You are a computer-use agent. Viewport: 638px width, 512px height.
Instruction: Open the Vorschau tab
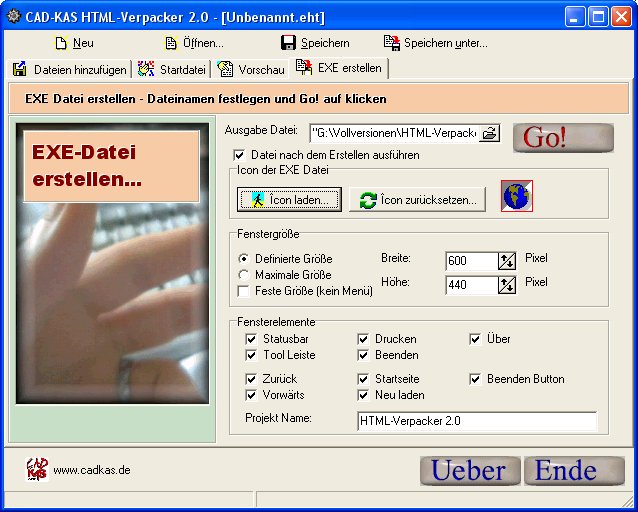coord(250,70)
